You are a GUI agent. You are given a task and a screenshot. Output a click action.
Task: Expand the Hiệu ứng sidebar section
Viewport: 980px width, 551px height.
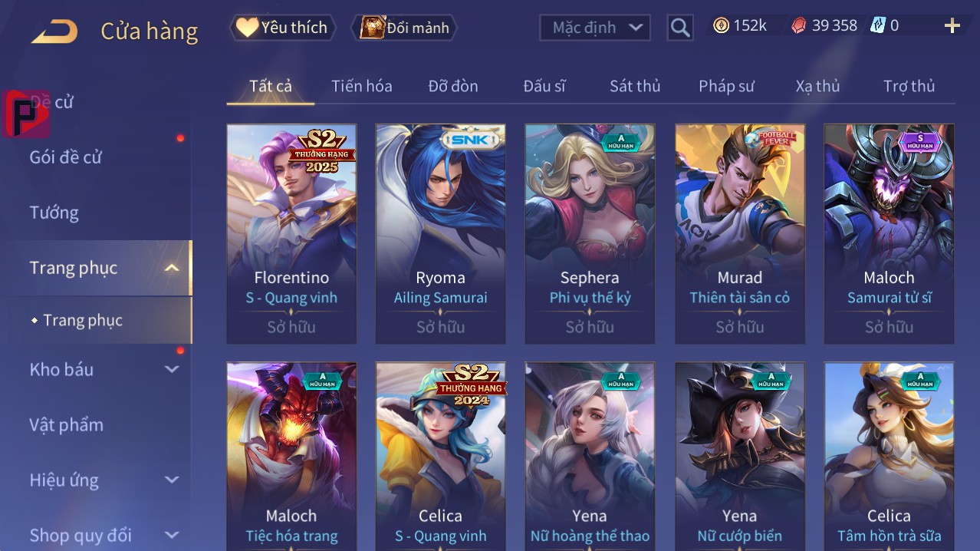pyautogui.click(x=172, y=480)
